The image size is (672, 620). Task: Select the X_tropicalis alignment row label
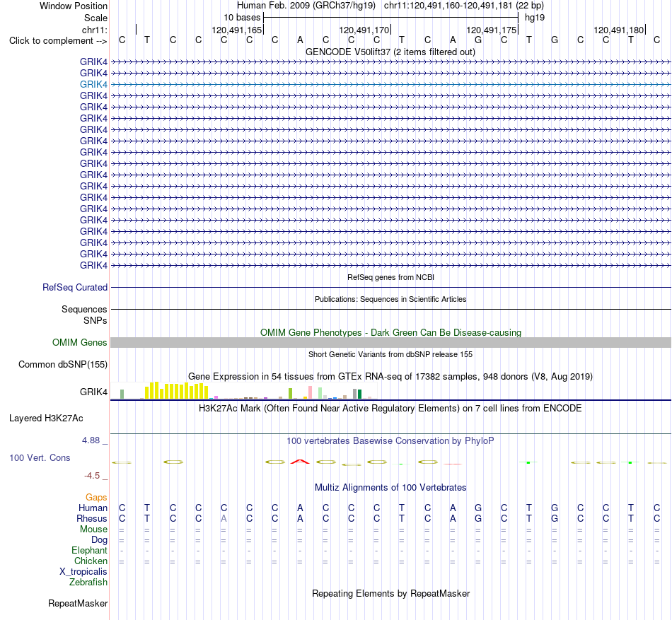[x=83, y=572]
